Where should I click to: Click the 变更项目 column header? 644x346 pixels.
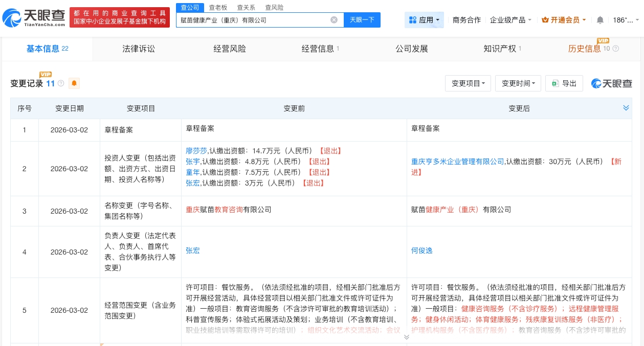coord(141,108)
